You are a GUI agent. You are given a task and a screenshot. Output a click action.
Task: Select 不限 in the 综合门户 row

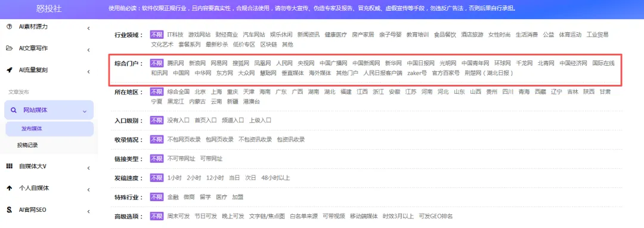(x=156, y=63)
